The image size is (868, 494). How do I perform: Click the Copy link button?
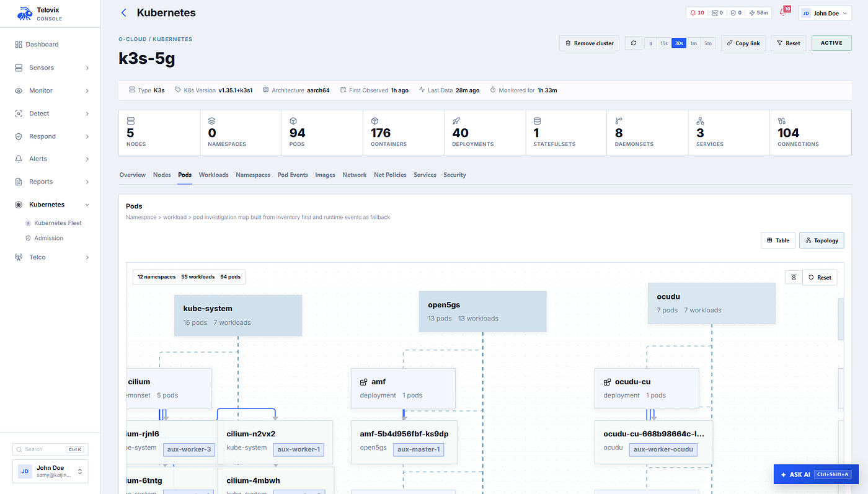click(743, 43)
